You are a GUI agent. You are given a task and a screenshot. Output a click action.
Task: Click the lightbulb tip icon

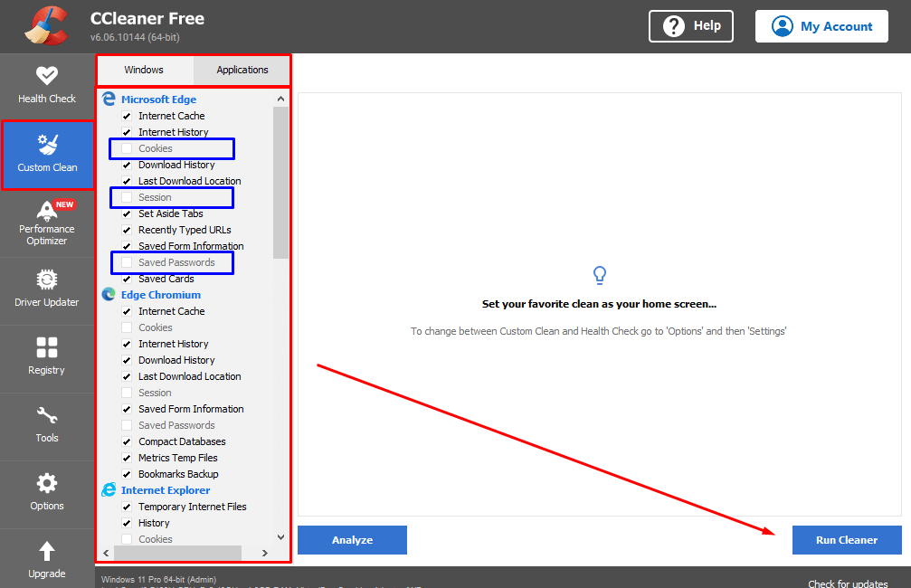[600, 275]
